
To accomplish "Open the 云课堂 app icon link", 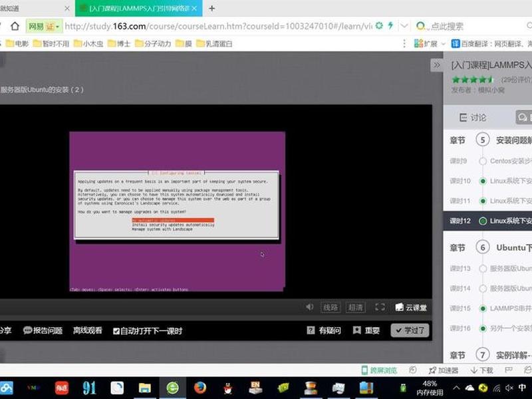I will [x=411, y=307].
